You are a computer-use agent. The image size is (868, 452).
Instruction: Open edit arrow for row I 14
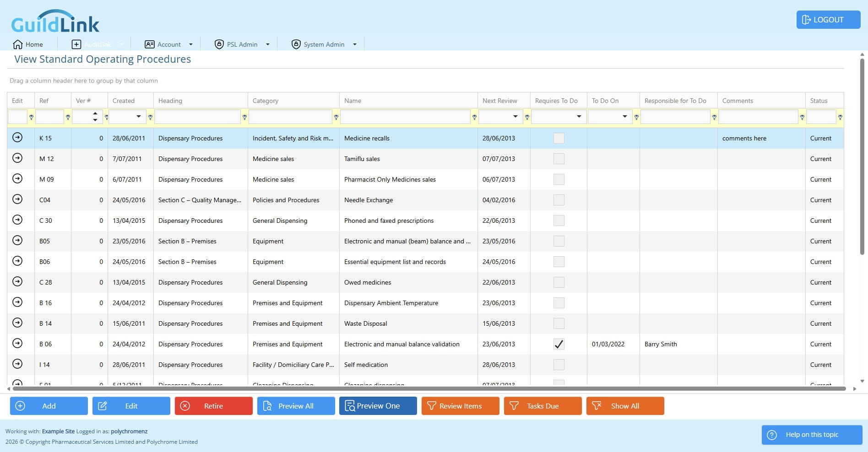(x=17, y=364)
